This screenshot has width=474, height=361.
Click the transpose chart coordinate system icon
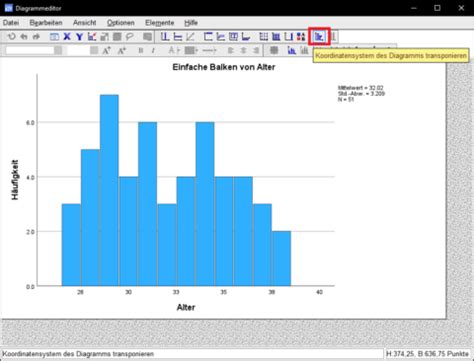click(x=319, y=37)
